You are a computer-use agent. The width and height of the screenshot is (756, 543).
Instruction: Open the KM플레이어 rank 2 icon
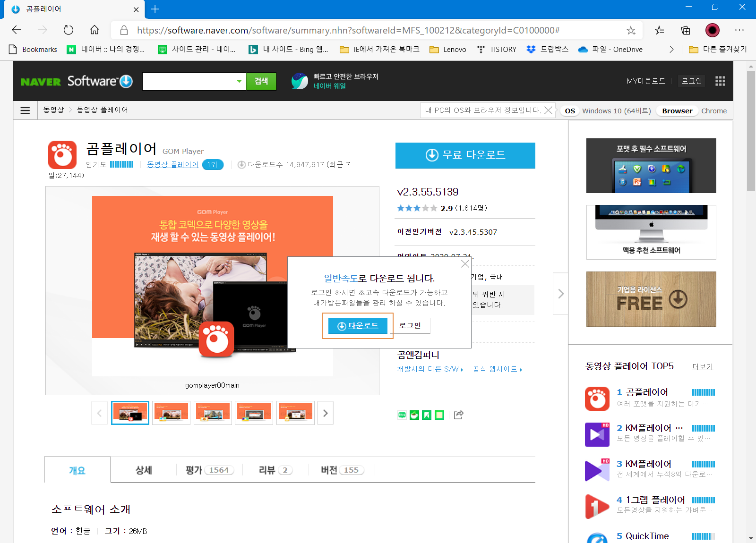pos(597,434)
